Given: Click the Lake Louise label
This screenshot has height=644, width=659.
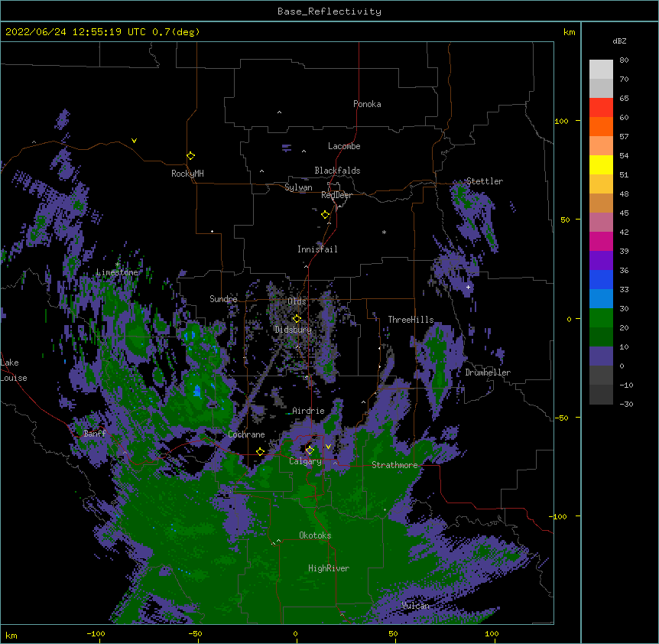Looking at the screenshot, I should [14, 370].
